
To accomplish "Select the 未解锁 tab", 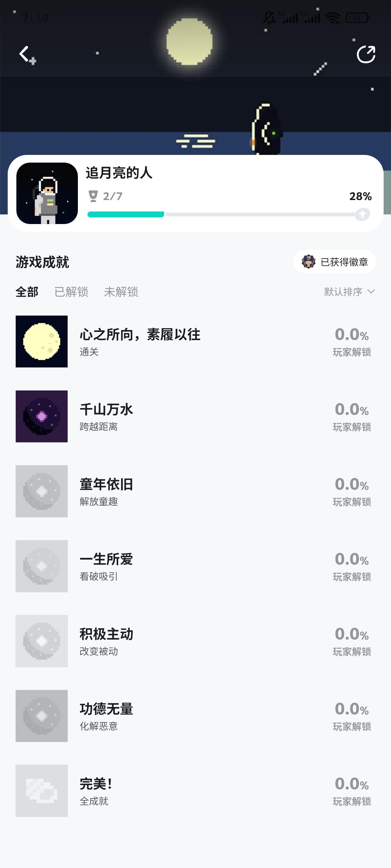I will pyautogui.click(x=121, y=292).
